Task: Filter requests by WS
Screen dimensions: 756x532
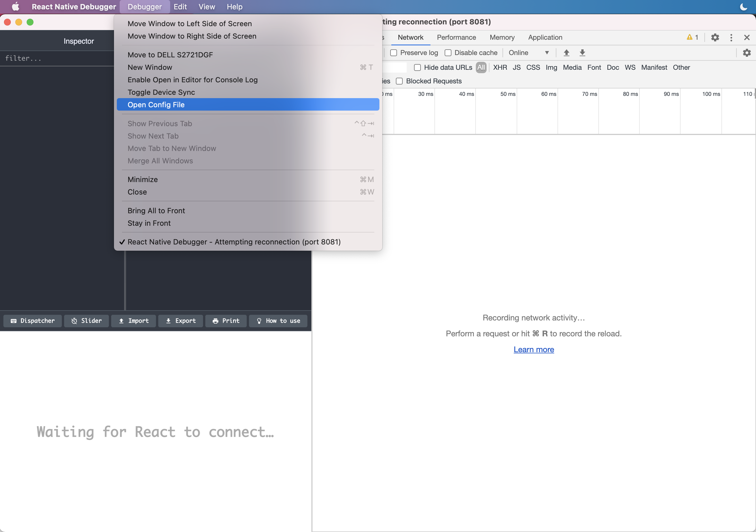Action: pyautogui.click(x=630, y=67)
